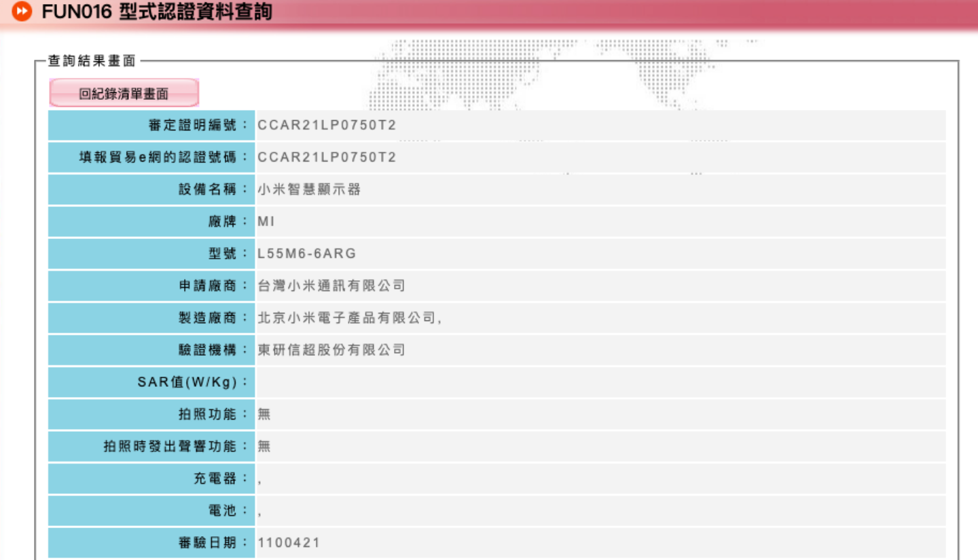Select the 廠牌 label

click(228, 222)
